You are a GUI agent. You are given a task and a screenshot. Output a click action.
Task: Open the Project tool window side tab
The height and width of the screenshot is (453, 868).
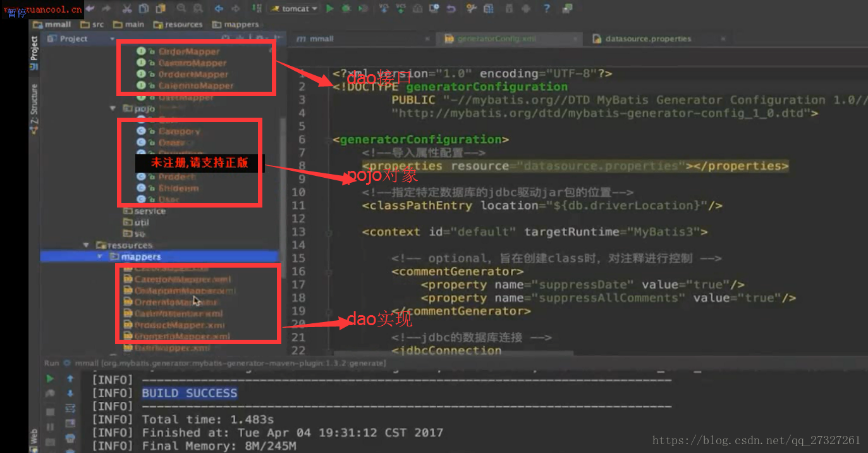pos(34,53)
